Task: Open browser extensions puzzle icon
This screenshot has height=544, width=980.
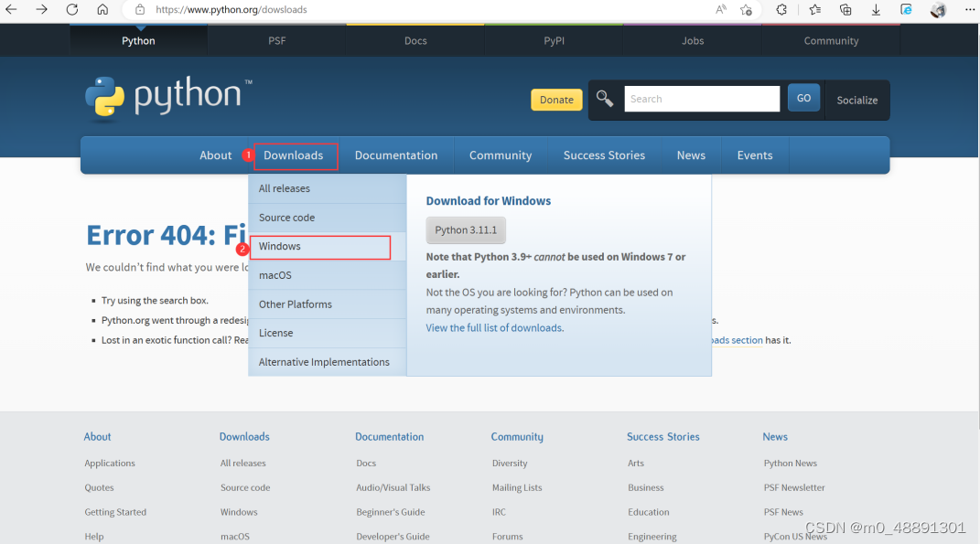Action: (781, 9)
